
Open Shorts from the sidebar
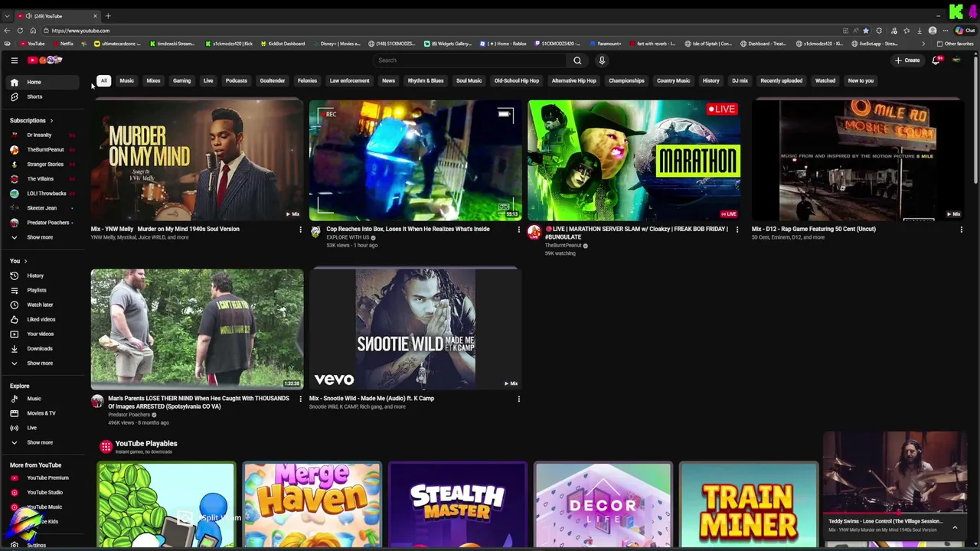point(43,96)
